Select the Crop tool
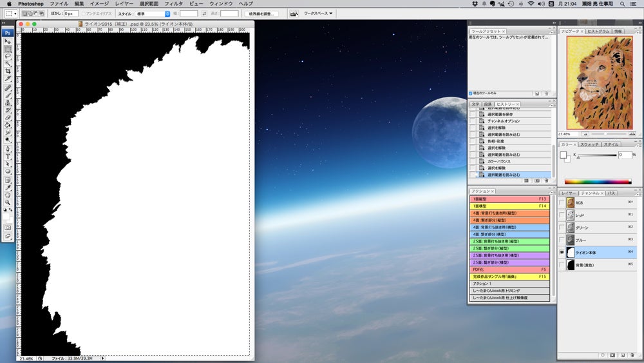Screen dimensions: 644x363 point(8,71)
